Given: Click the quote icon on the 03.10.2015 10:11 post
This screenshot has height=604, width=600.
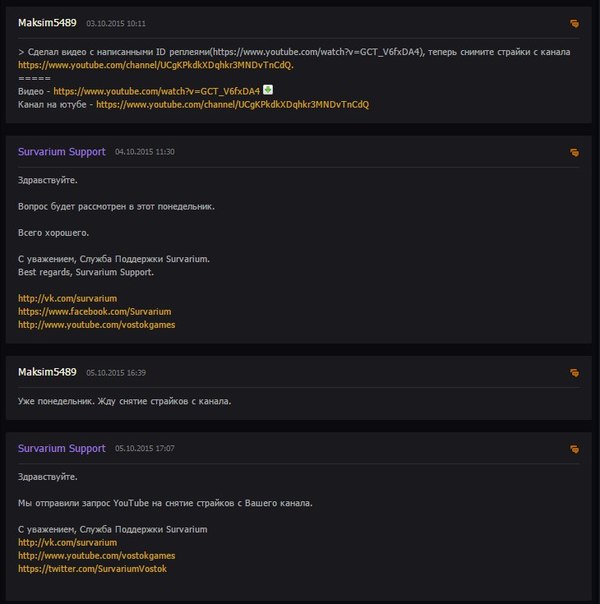Looking at the screenshot, I should (574, 23).
